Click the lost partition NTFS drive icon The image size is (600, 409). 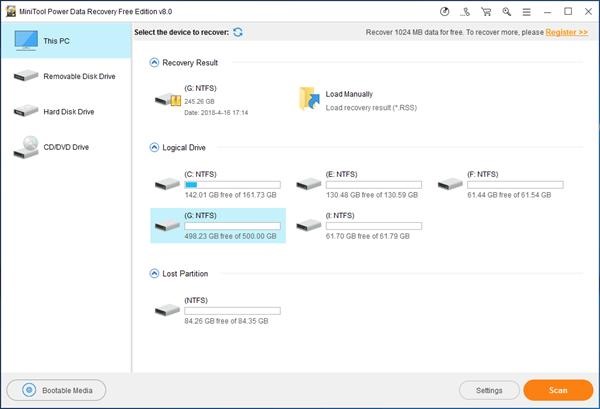[167, 310]
